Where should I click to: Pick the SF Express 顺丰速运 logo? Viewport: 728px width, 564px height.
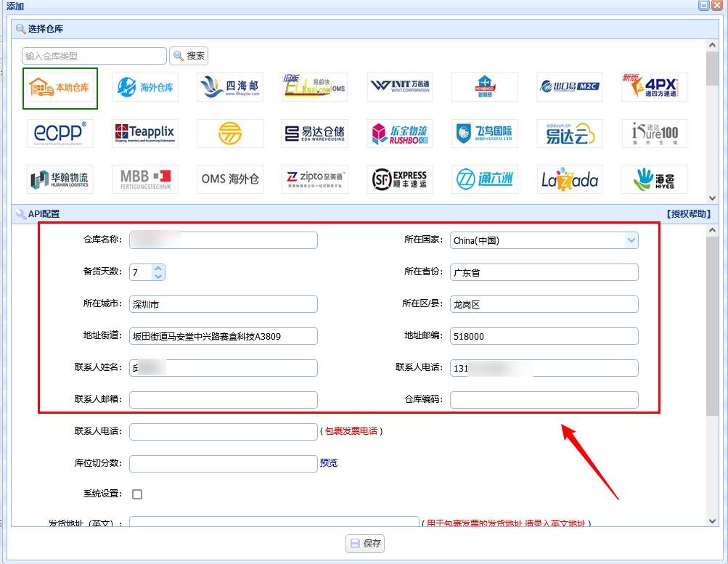click(400, 179)
